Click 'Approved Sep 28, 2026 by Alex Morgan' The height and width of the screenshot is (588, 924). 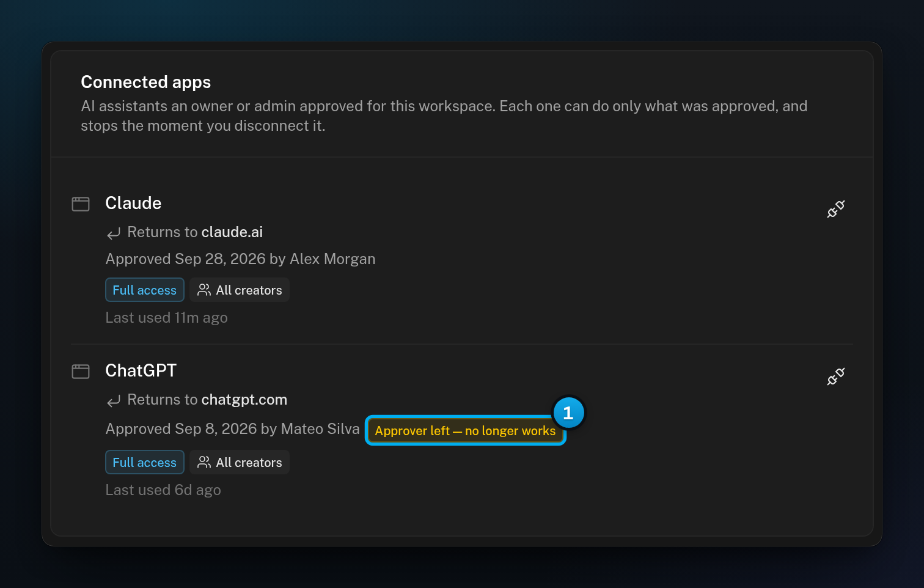(x=241, y=259)
